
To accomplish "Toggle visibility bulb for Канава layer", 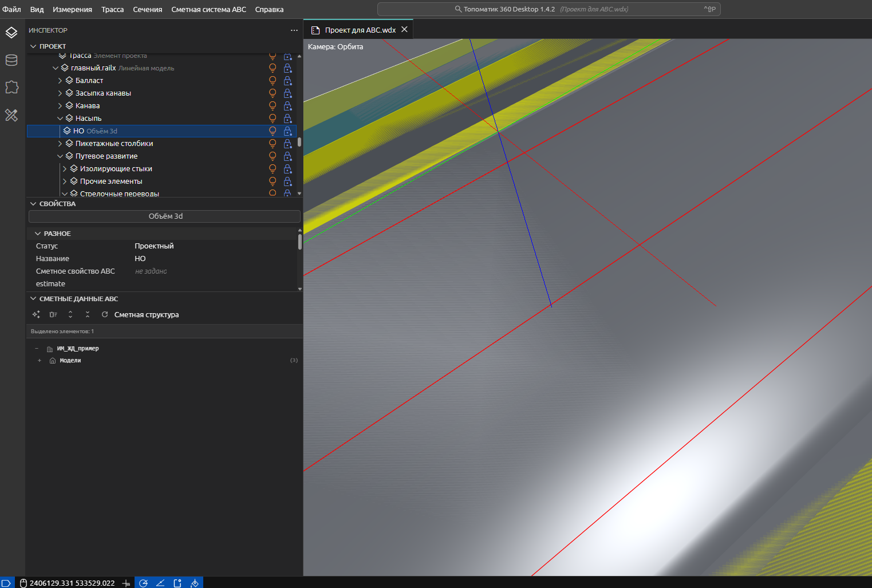I will tap(273, 106).
